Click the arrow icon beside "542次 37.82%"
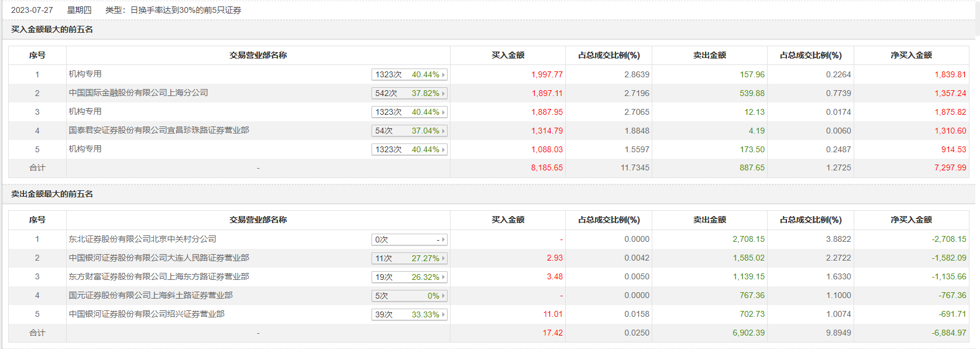 tap(443, 94)
